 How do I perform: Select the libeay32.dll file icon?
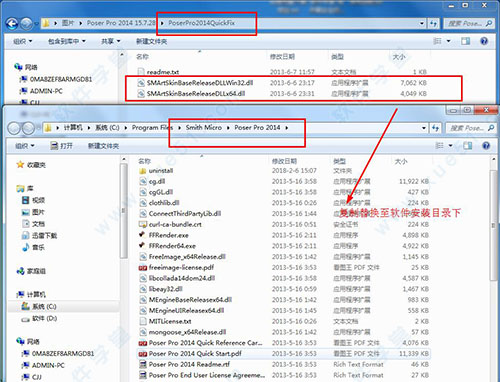pos(143,289)
